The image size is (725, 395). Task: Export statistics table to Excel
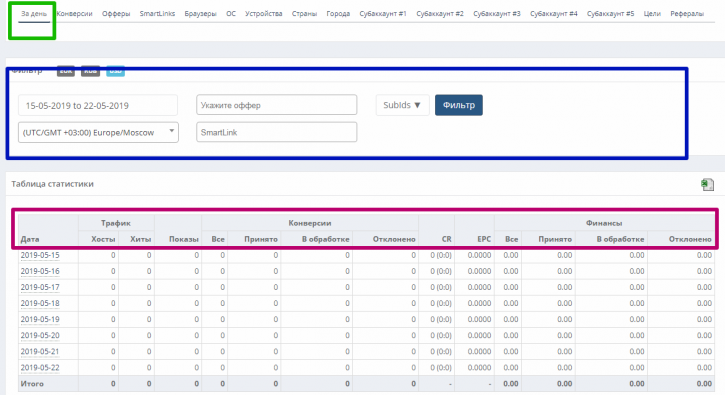pyautogui.click(x=707, y=185)
